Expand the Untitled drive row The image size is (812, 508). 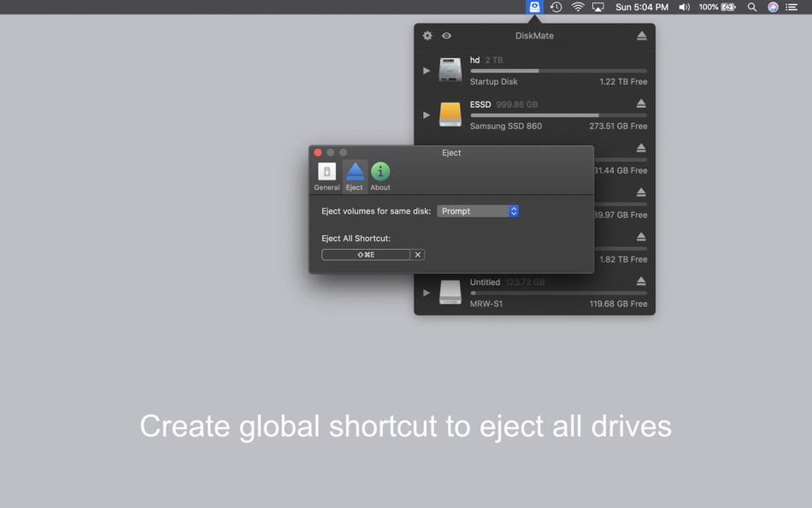(427, 292)
